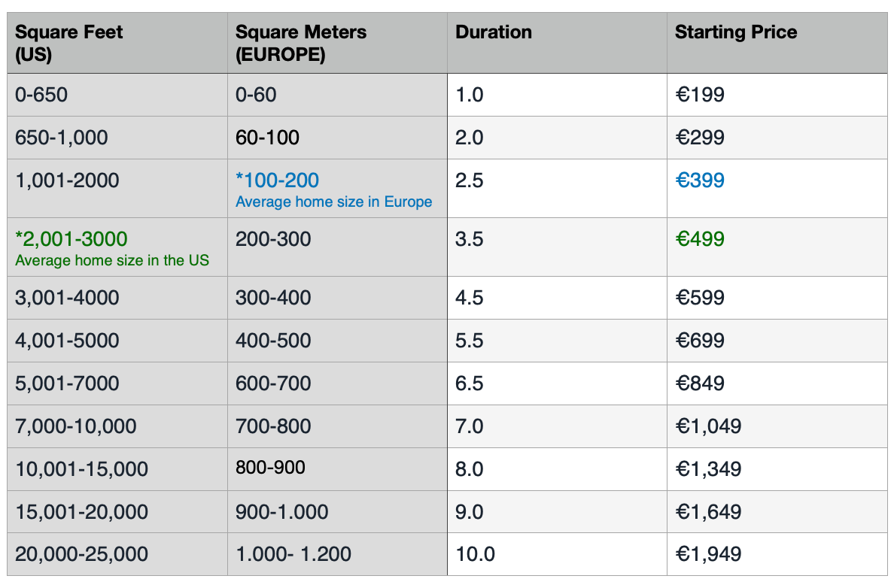The height and width of the screenshot is (588, 894).
Task: Click the €1,049 starting price
Action: tap(708, 426)
